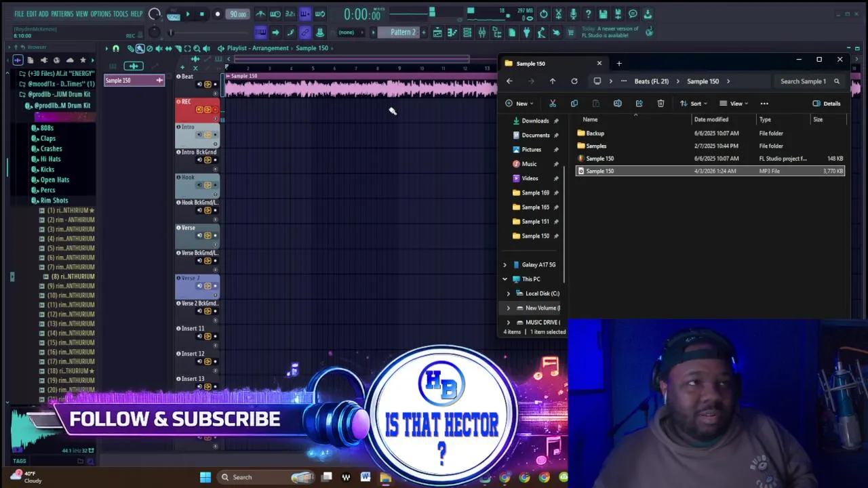This screenshot has height=488, width=868.
Task: Open the New dropdown in File Explorer
Action: point(519,104)
